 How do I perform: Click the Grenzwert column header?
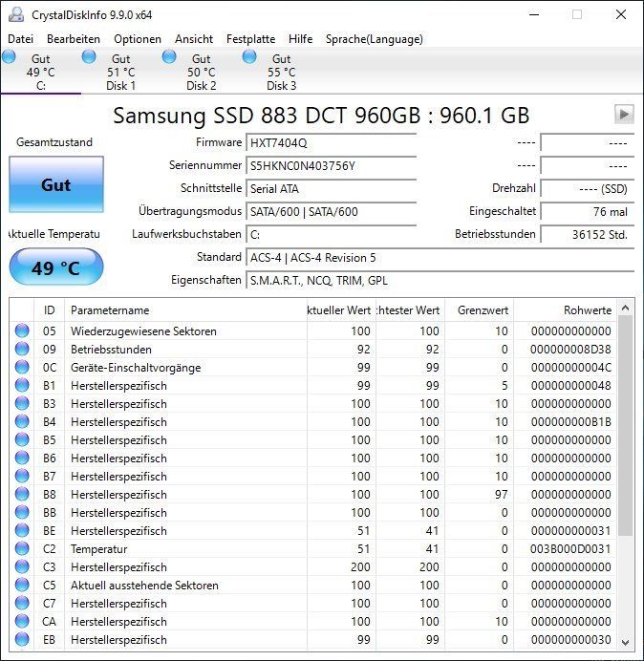tap(479, 310)
